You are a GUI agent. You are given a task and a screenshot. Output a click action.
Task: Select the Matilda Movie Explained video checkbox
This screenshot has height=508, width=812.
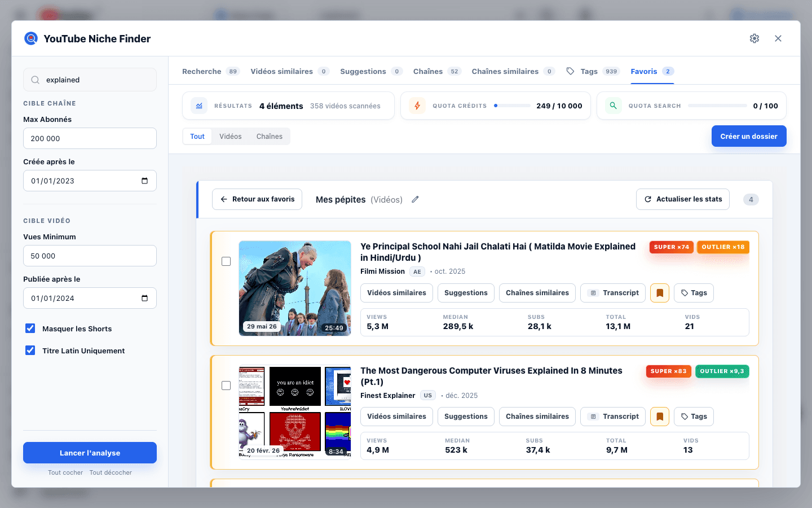tap(226, 261)
